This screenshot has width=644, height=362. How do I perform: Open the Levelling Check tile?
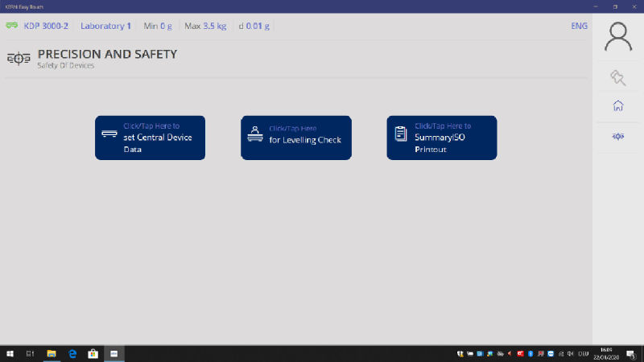point(295,138)
